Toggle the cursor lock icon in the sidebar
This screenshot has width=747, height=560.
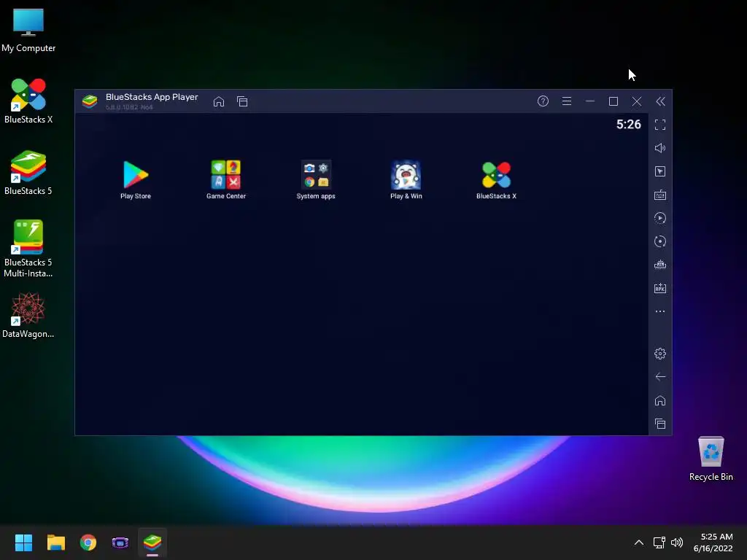coord(659,171)
